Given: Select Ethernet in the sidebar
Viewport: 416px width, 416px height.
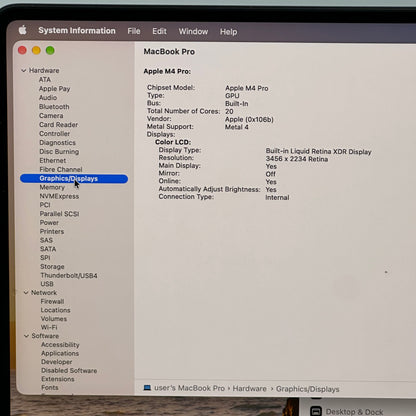Looking at the screenshot, I should 53,161.
